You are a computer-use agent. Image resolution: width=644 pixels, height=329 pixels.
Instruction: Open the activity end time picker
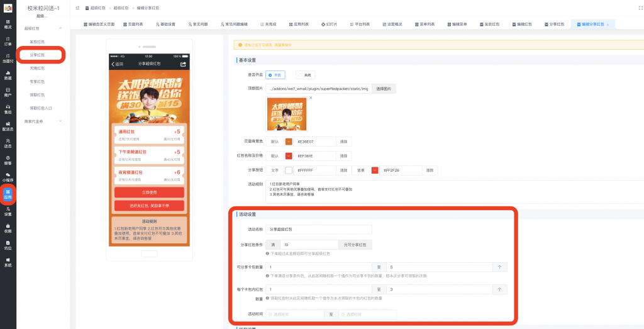coord(367,314)
